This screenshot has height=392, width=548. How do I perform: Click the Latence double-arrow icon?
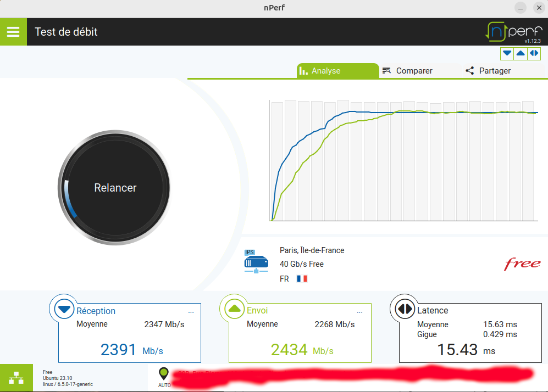(x=405, y=310)
